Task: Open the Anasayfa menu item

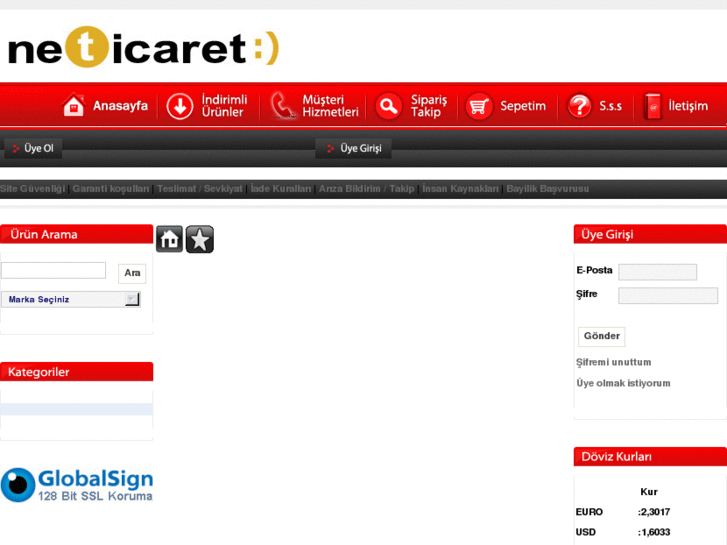Action: coord(120,106)
